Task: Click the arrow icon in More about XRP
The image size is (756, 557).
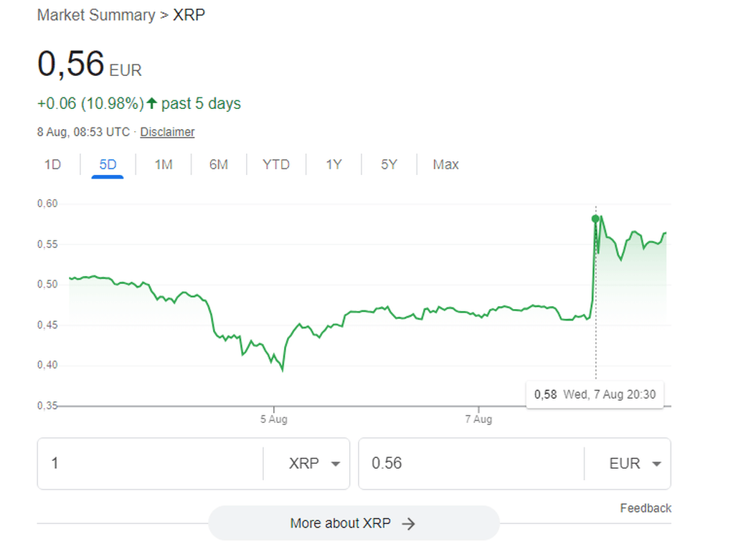Action: click(408, 524)
